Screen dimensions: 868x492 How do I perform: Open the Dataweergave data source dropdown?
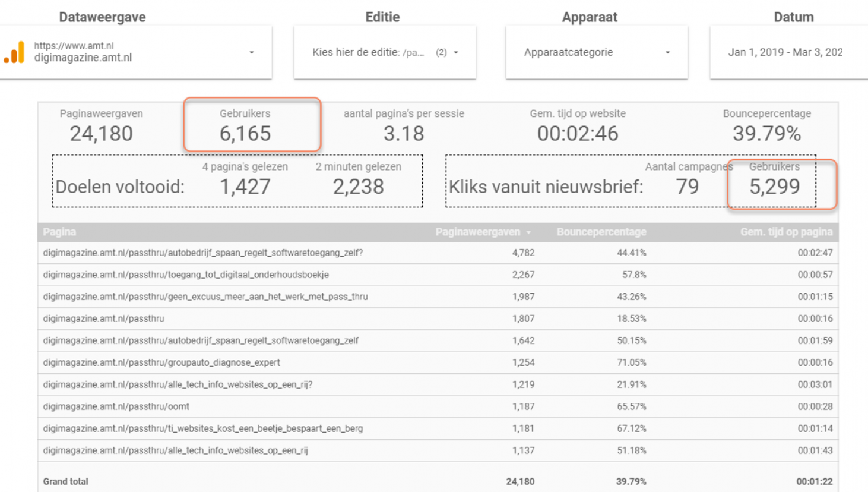pyautogui.click(x=252, y=52)
